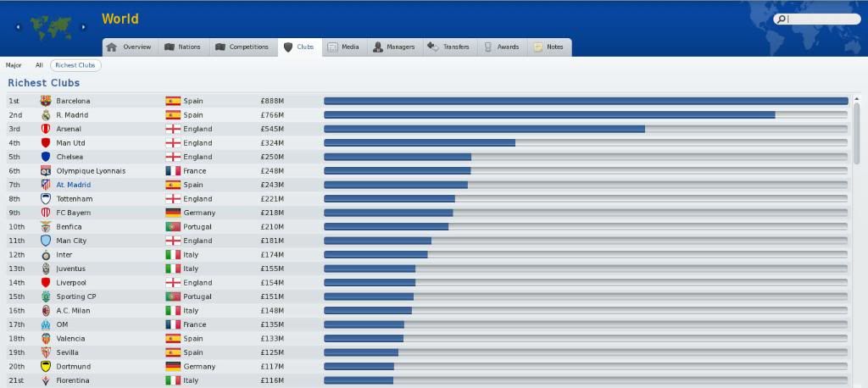The height and width of the screenshot is (388, 868).
Task: Open the Media tab
Action: (x=344, y=47)
